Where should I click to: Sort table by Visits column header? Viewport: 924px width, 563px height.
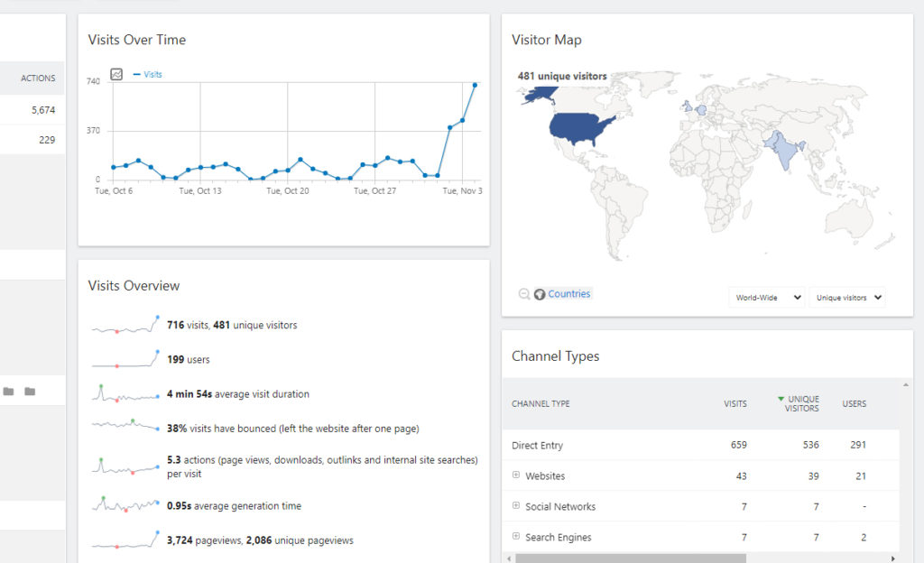click(x=735, y=403)
